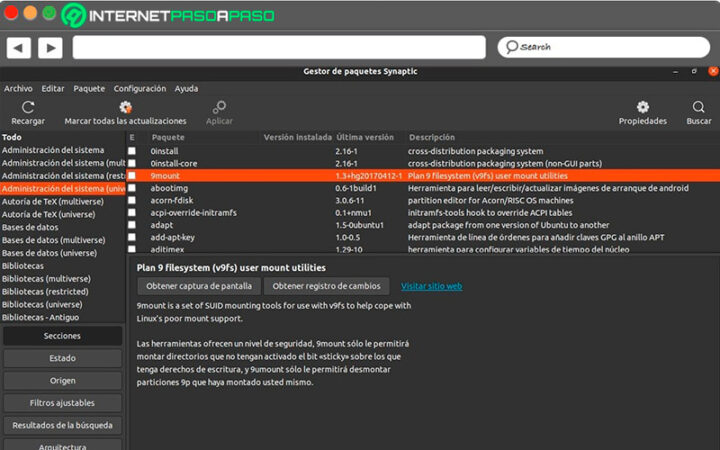This screenshot has width=720, height=450.
Task: Open the Ayuda menu
Action: tap(186, 89)
